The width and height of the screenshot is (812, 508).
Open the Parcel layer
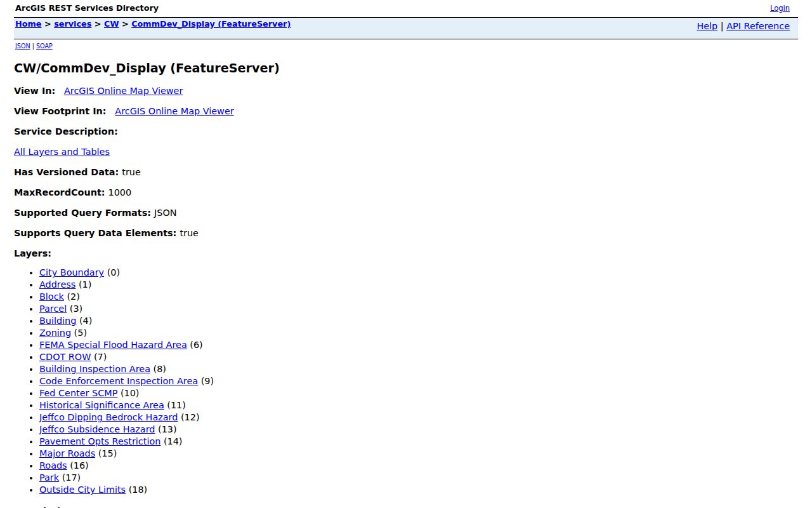click(x=53, y=309)
